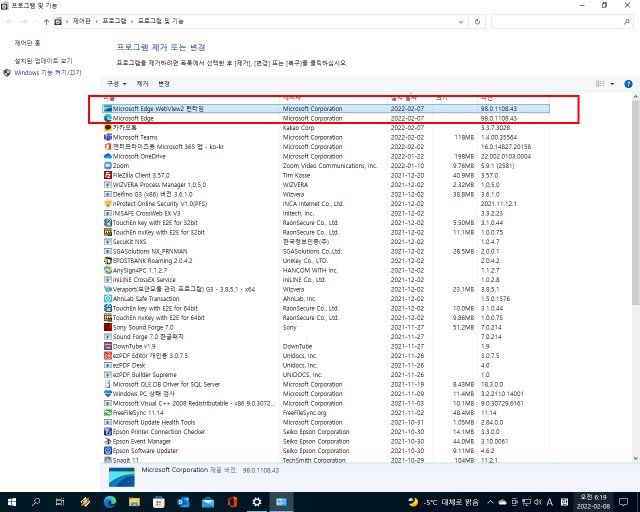Click the weather -5°C widget
The image size is (640, 512).
coord(443,502)
